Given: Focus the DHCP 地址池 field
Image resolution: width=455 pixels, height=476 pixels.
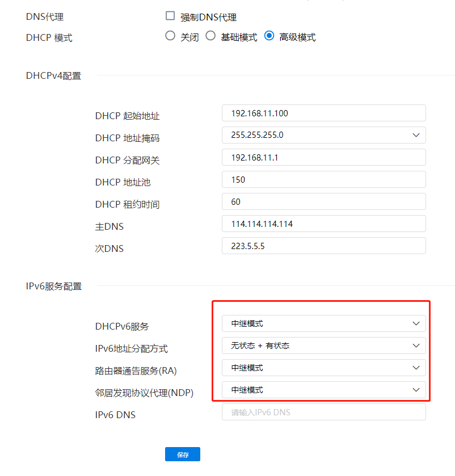Looking at the screenshot, I should [323, 179].
